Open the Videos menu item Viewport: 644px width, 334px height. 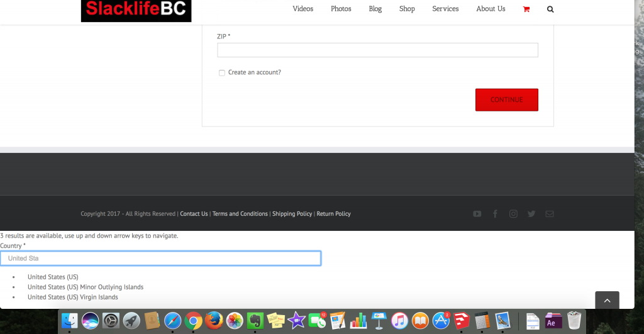[303, 9]
